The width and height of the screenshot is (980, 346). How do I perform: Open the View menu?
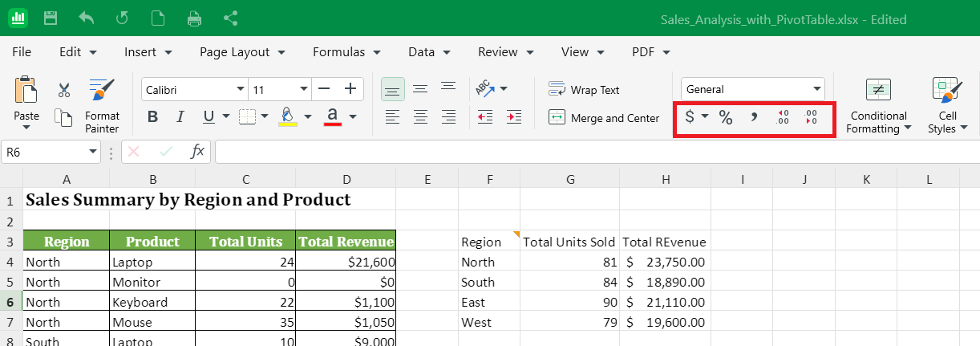583,51
